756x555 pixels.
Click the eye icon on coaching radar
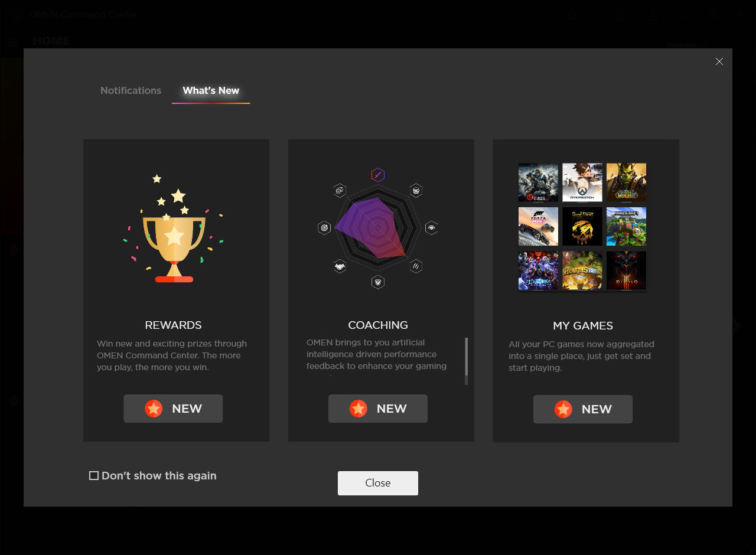[432, 228]
